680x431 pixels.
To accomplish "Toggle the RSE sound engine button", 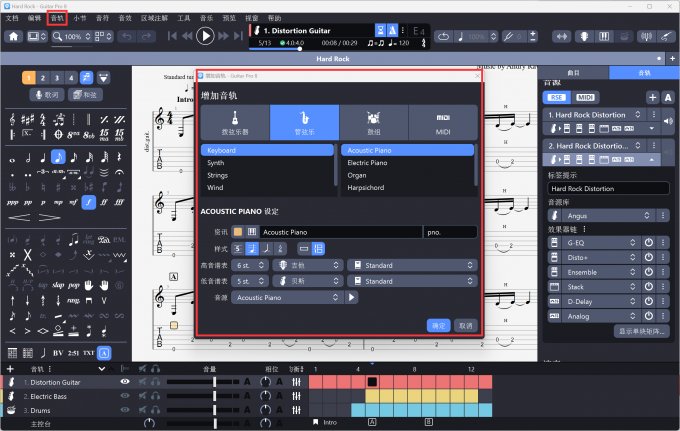I will (556, 97).
